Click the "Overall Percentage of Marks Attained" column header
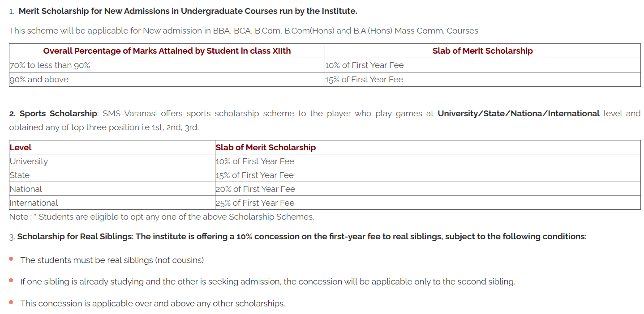The height and width of the screenshot is (314, 644). [167, 51]
